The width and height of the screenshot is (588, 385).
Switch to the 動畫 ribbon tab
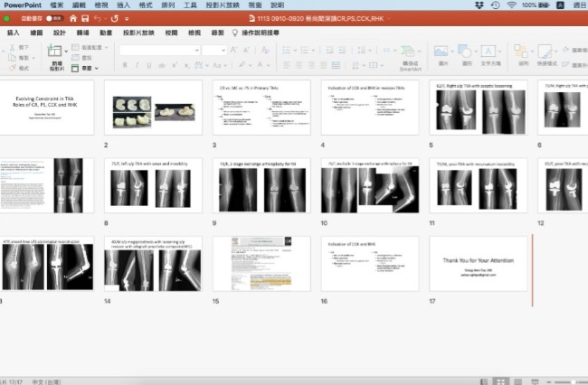click(x=107, y=33)
